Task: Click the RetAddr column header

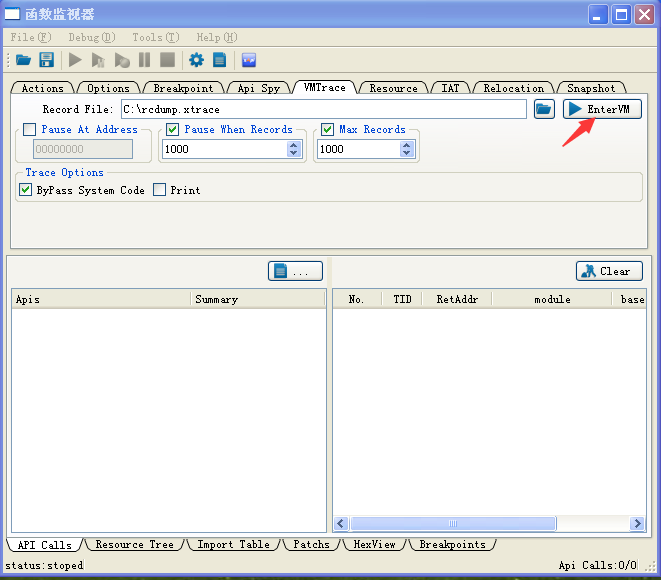Action: pyautogui.click(x=457, y=299)
